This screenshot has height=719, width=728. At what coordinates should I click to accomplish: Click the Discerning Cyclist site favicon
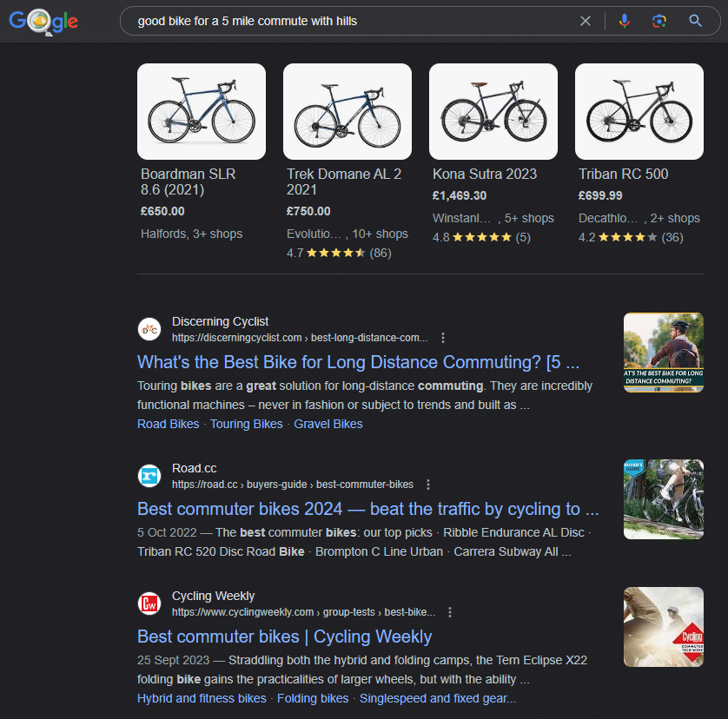pos(149,329)
